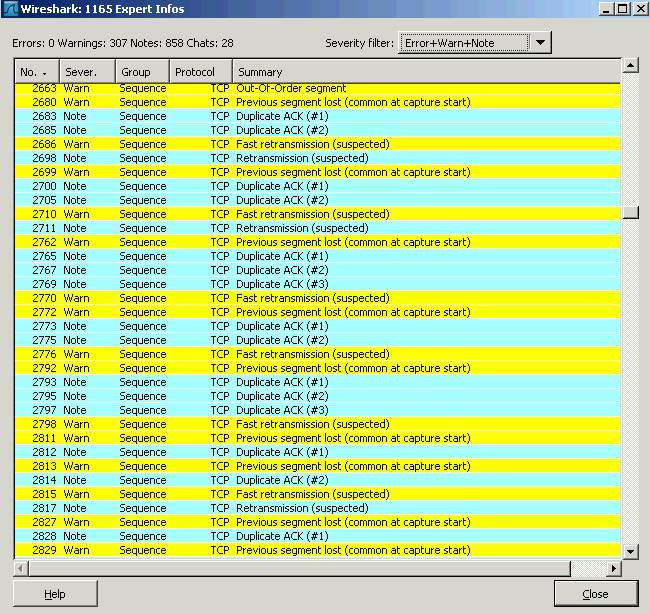This screenshot has height=614, width=650.
Task: Select row 2686 Fast retransmission
Action: 318,144
